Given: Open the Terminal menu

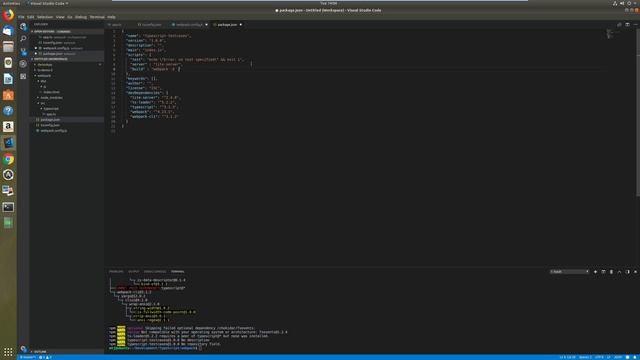Looking at the screenshot, I should pos(97,17).
